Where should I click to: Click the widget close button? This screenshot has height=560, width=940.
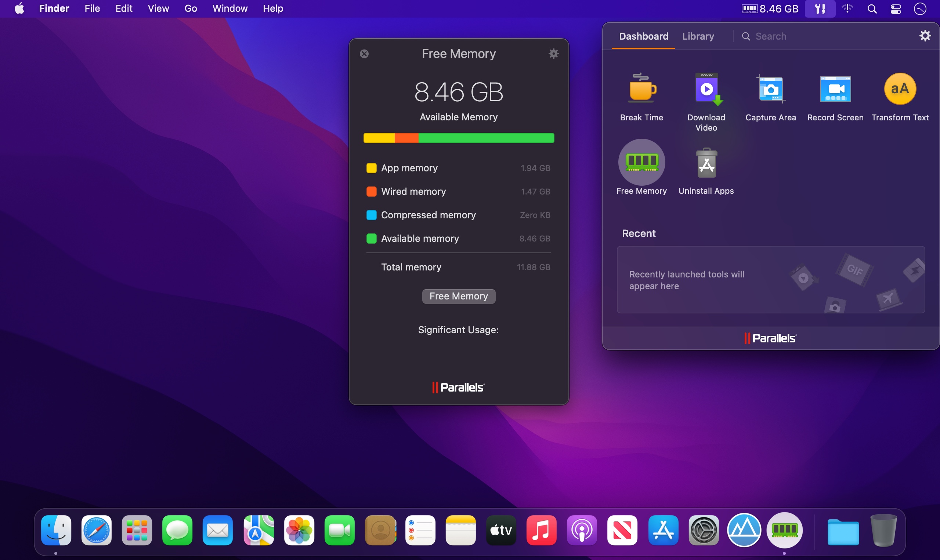[x=364, y=53]
